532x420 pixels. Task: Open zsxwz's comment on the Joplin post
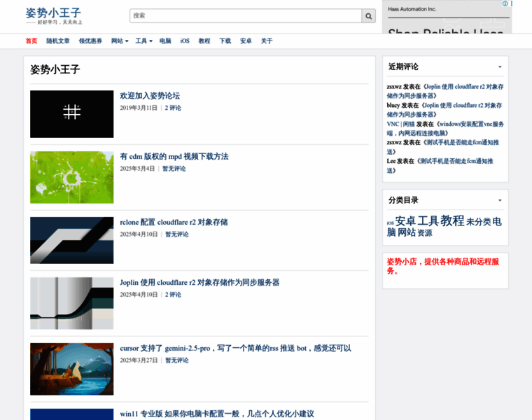tap(445, 91)
